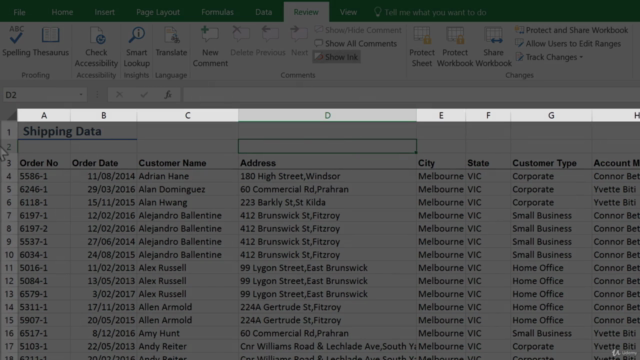
Task: Switch to the Formulas tab
Action: pyautogui.click(x=217, y=12)
